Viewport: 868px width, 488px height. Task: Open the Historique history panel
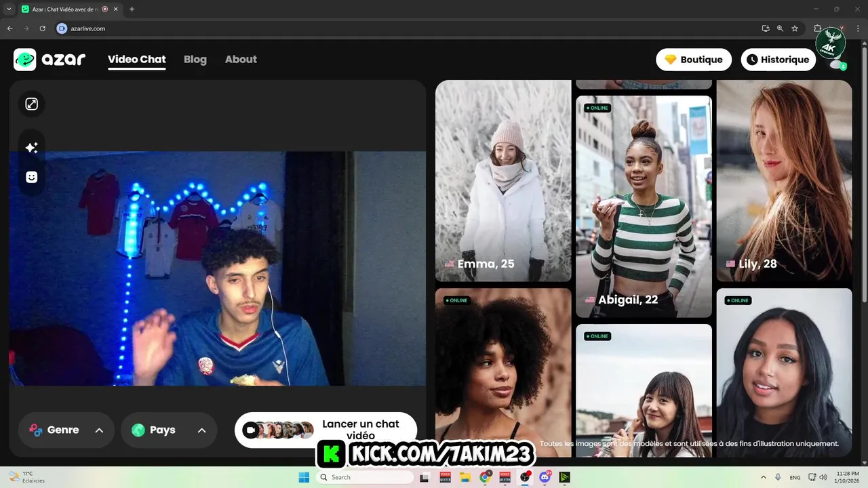(778, 60)
